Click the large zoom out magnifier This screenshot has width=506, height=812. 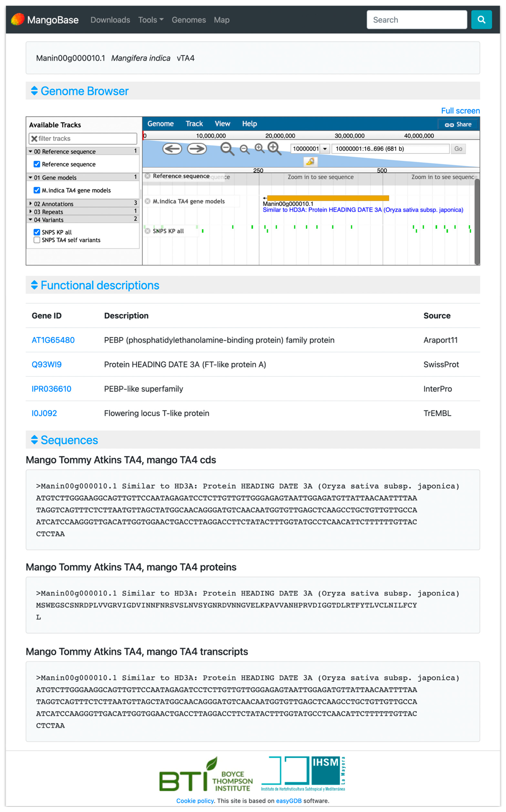click(227, 149)
